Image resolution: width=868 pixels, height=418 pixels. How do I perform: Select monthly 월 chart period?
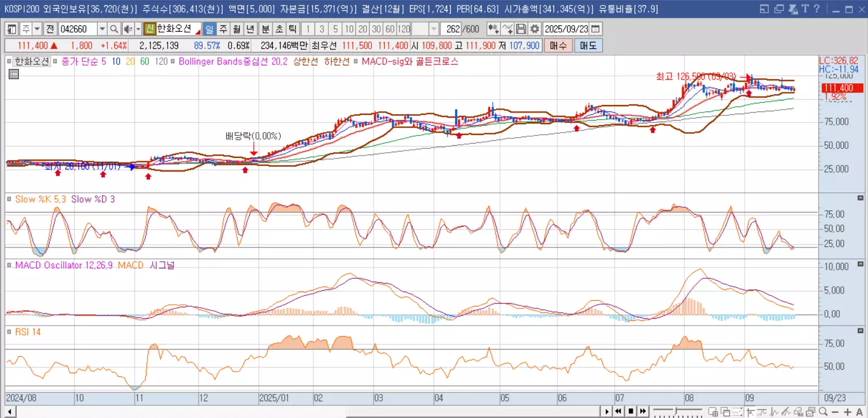[x=237, y=29]
